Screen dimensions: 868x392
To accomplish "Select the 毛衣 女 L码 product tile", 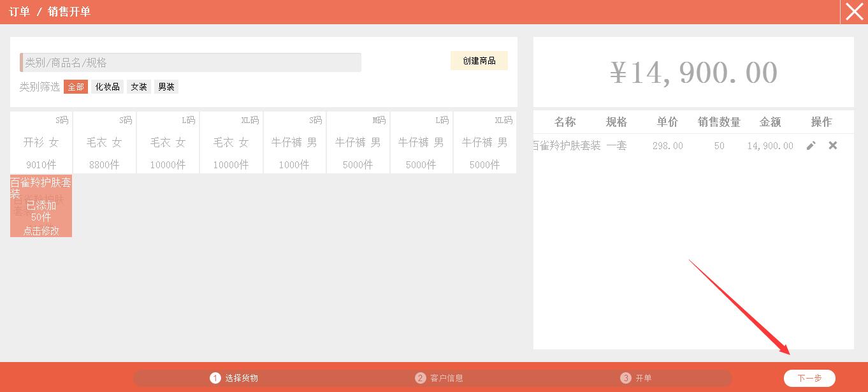I will point(168,142).
